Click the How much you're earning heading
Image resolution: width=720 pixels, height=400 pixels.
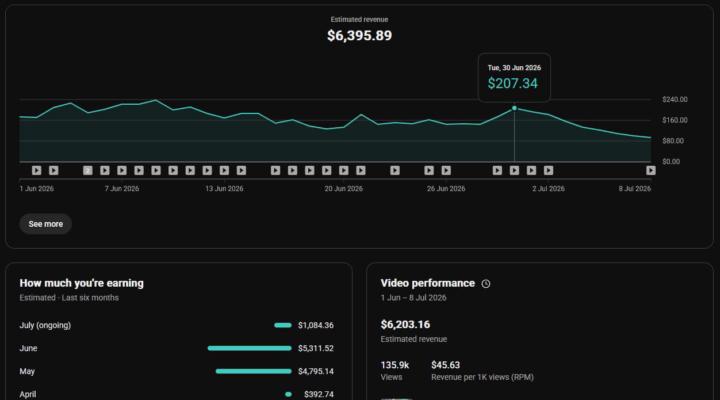tap(82, 283)
